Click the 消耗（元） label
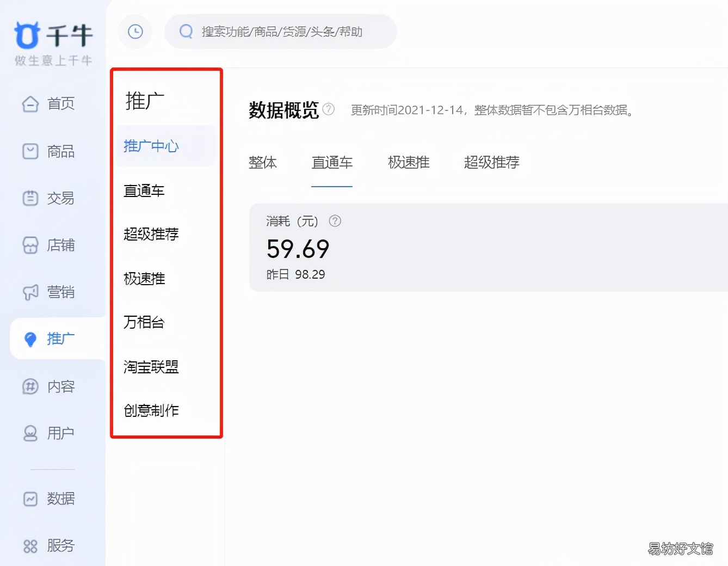The width and height of the screenshot is (728, 566). tap(292, 221)
